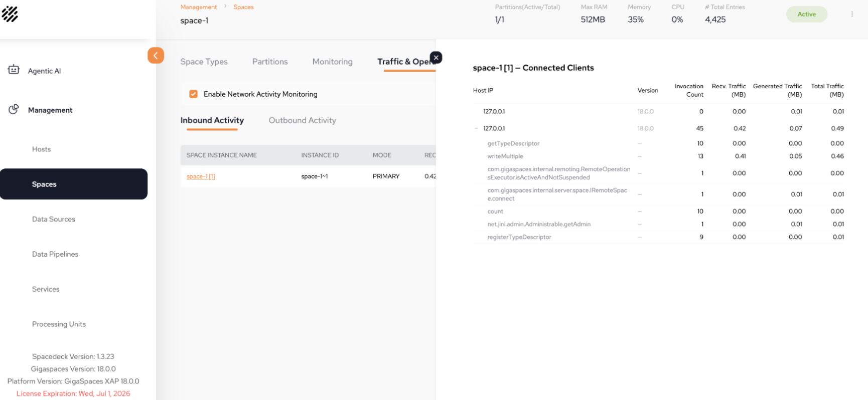Click the Connected Clients panel heading

click(x=533, y=68)
